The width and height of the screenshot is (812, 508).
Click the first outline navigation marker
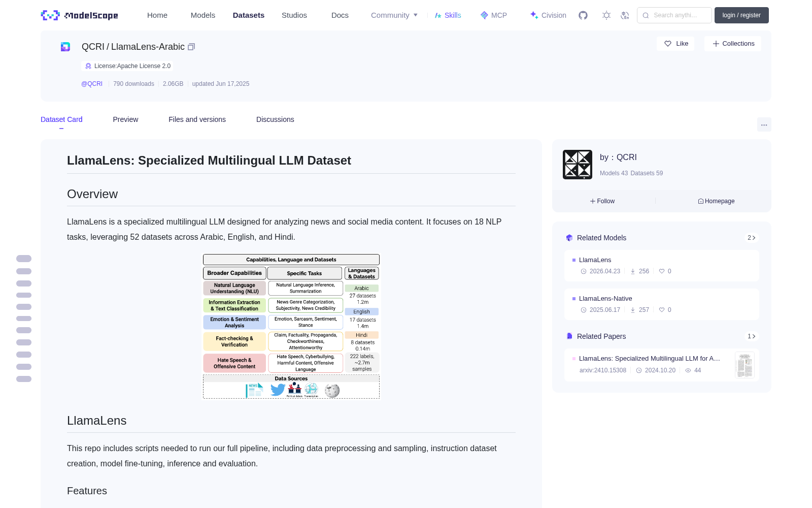pos(24,259)
